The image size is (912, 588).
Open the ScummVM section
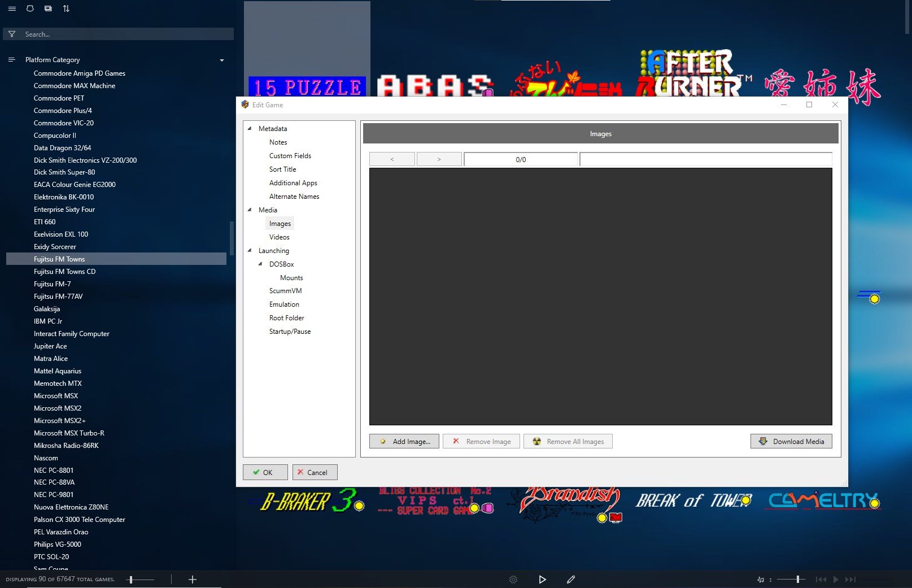285,291
